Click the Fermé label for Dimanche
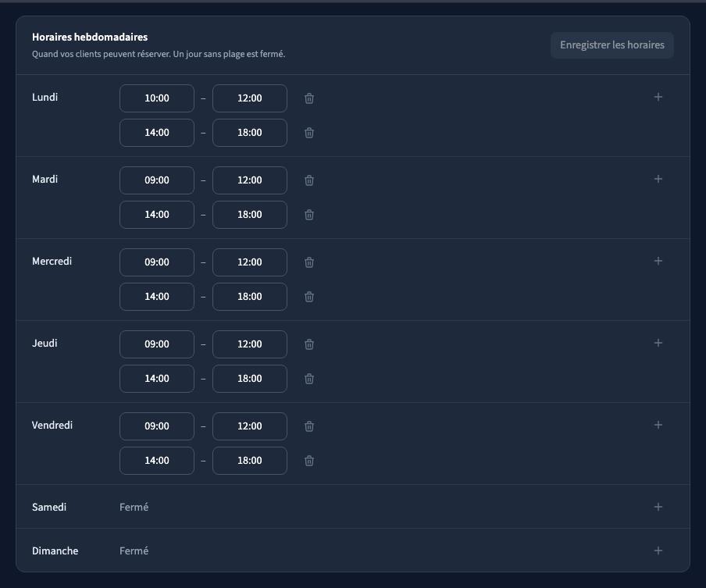The height and width of the screenshot is (588, 706). (x=134, y=551)
